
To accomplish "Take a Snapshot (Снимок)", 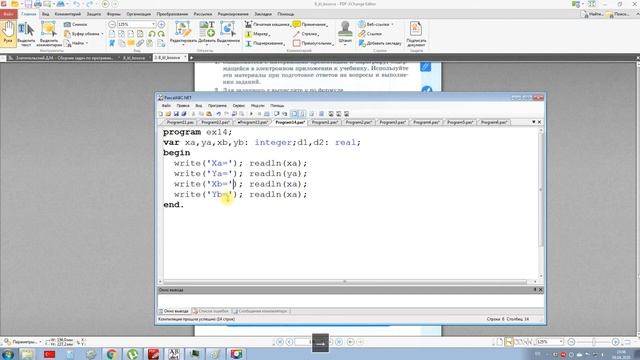I will click(76, 24).
